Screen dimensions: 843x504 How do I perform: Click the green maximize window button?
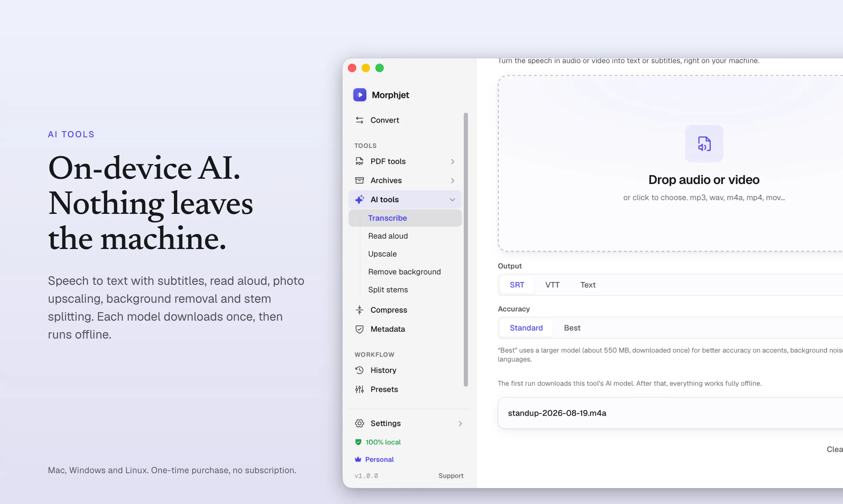[379, 68]
